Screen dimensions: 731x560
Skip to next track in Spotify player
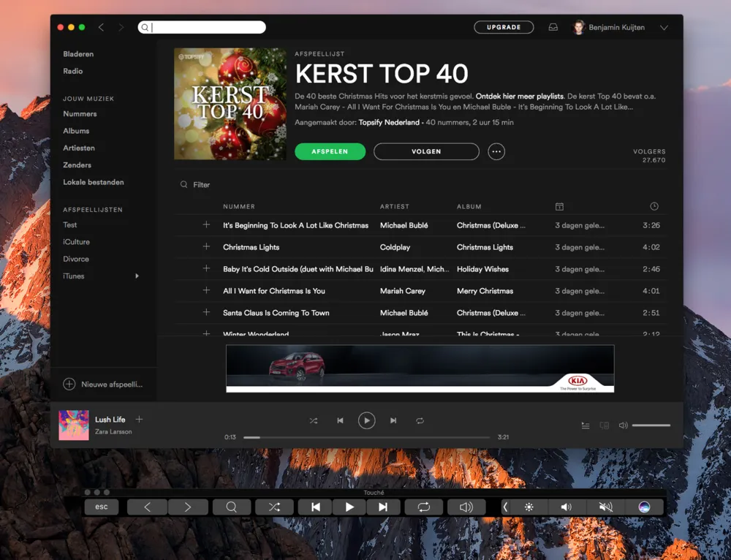(x=393, y=420)
